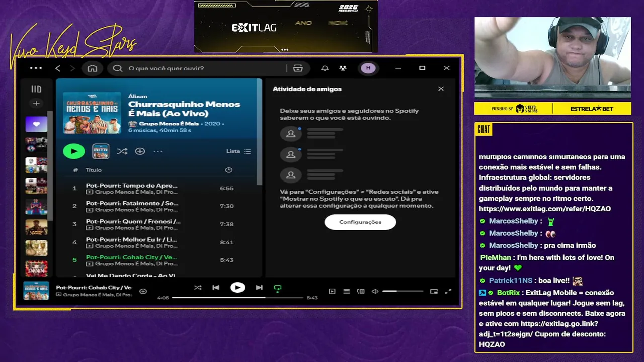
Task: Click the PieMhan username in chat
Action: click(496, 257)
